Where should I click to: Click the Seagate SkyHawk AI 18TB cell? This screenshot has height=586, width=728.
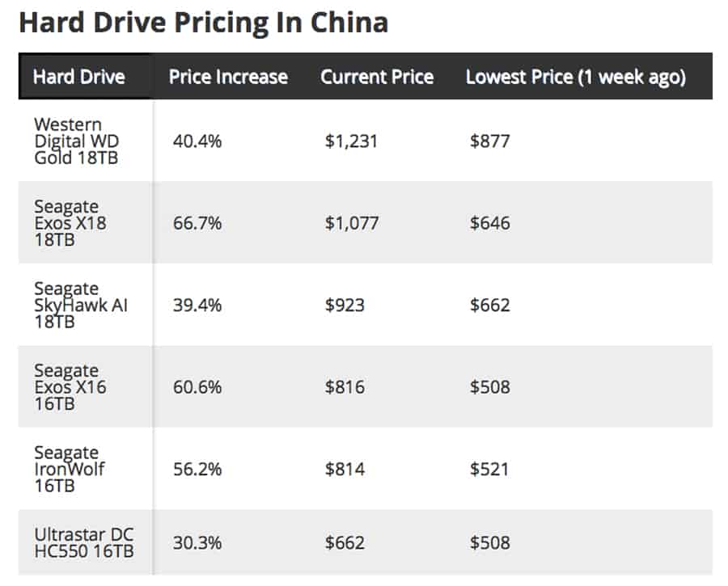(81, 306)
